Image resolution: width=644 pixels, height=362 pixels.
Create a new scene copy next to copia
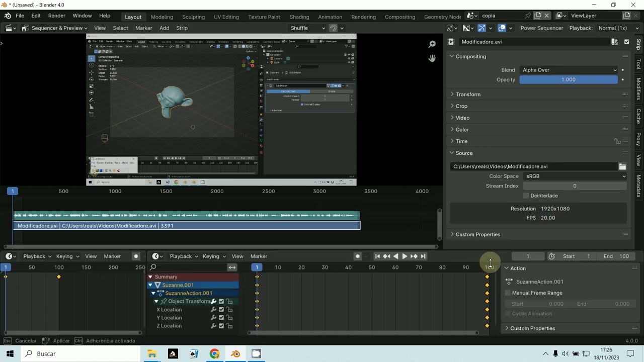tap(538, 16)
